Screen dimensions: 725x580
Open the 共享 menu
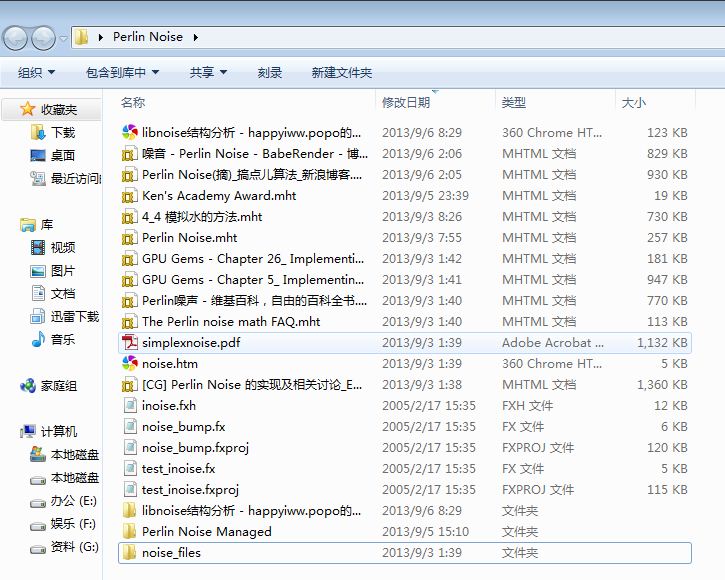[208, 73]
